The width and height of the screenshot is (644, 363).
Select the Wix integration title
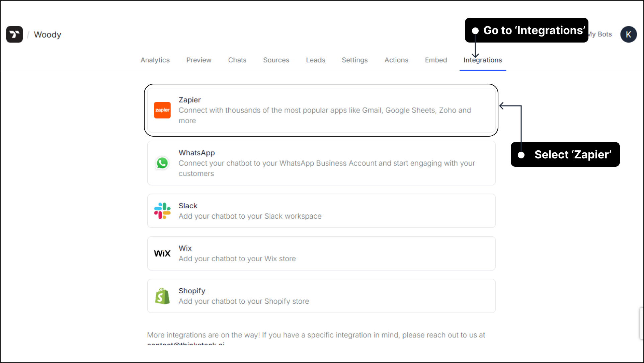pyautogui.click(x=185, y=248)
